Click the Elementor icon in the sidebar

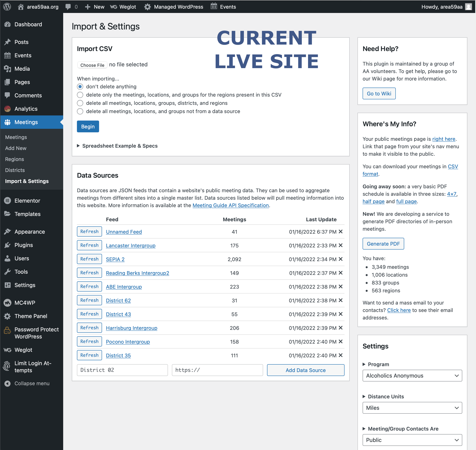[x=7, y=200]
